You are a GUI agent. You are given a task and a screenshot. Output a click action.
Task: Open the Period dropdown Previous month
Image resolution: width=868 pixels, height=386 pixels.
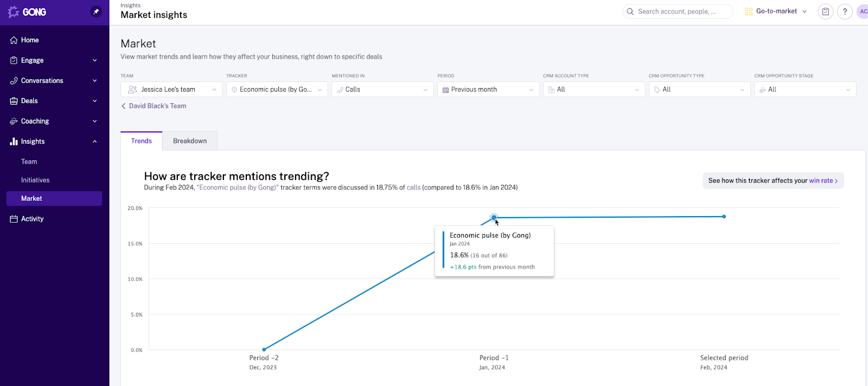[x=488, y=90]
